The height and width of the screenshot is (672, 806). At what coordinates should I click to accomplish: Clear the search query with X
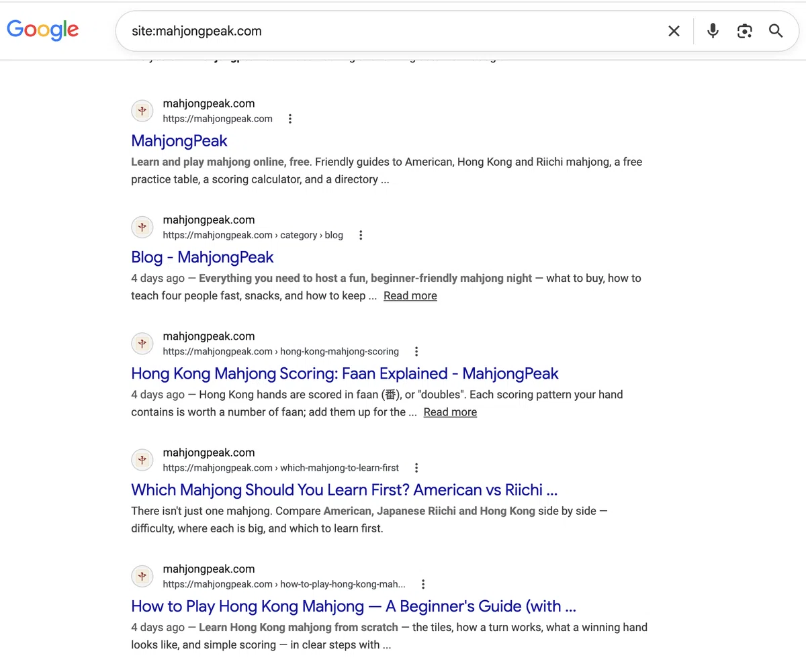pos(674,31)
